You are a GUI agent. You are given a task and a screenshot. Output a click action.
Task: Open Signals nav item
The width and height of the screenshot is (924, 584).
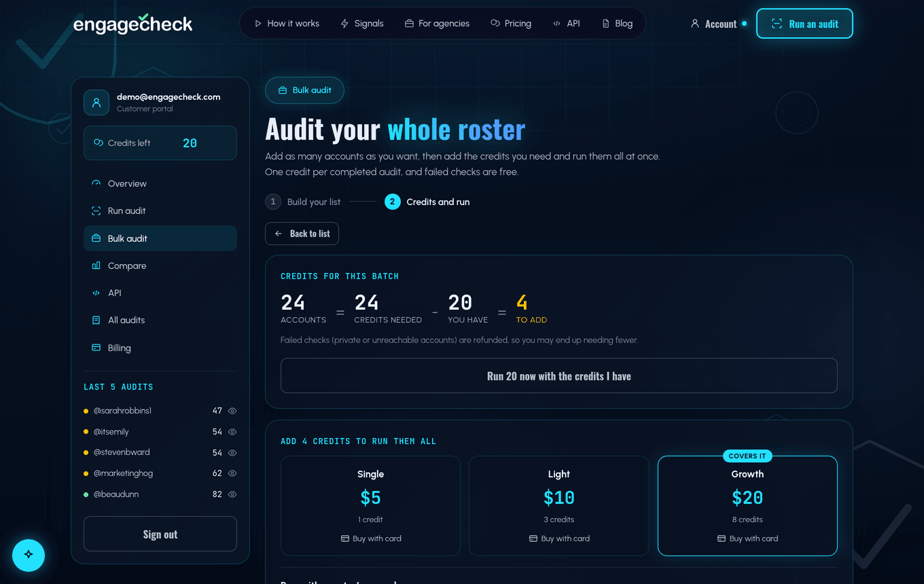click(362, 23)
